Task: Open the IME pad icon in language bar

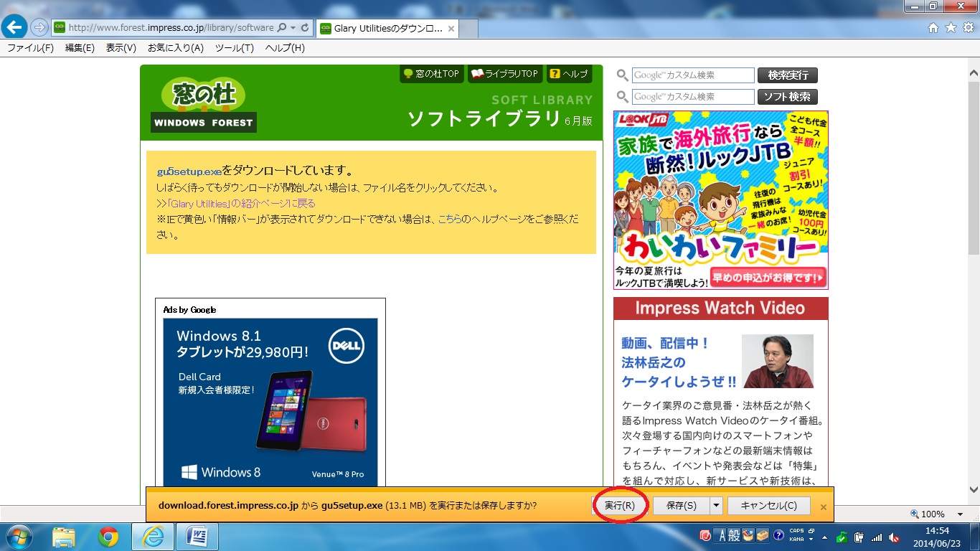Action: click(748, 536)
